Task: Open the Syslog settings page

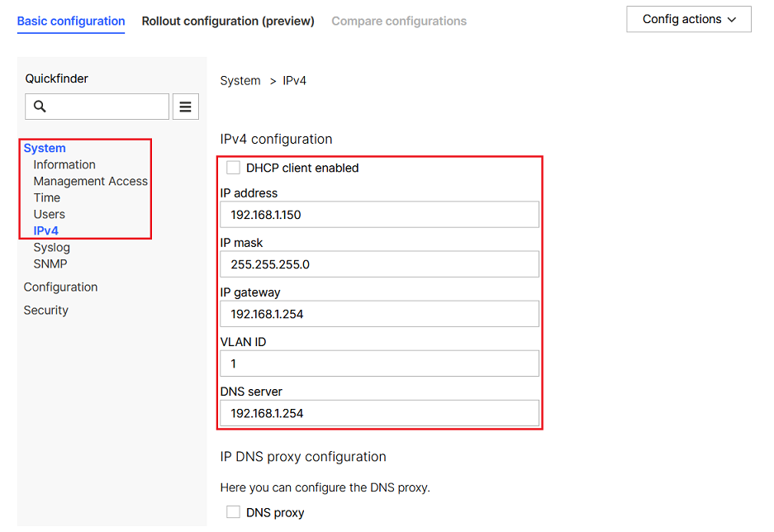Action: click(51, 247)
